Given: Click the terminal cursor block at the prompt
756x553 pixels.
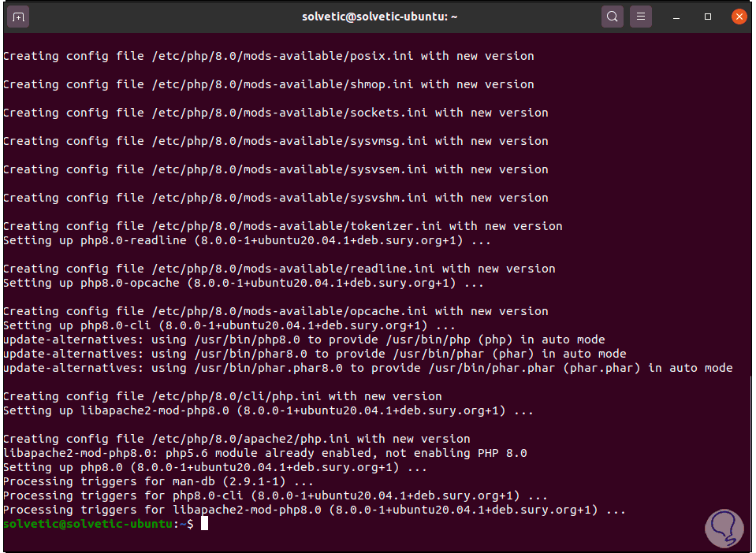Looking at the screenshot, I should (x=204, y=524).
